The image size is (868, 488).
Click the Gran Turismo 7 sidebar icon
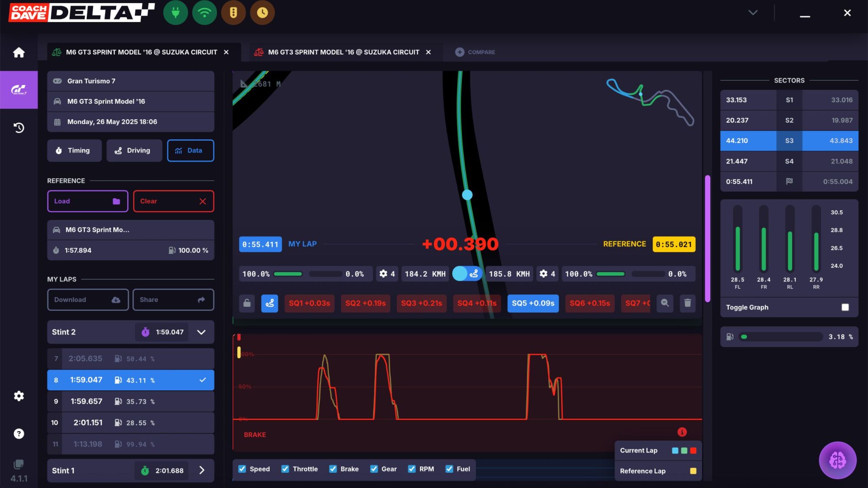[x=19, y=90]
